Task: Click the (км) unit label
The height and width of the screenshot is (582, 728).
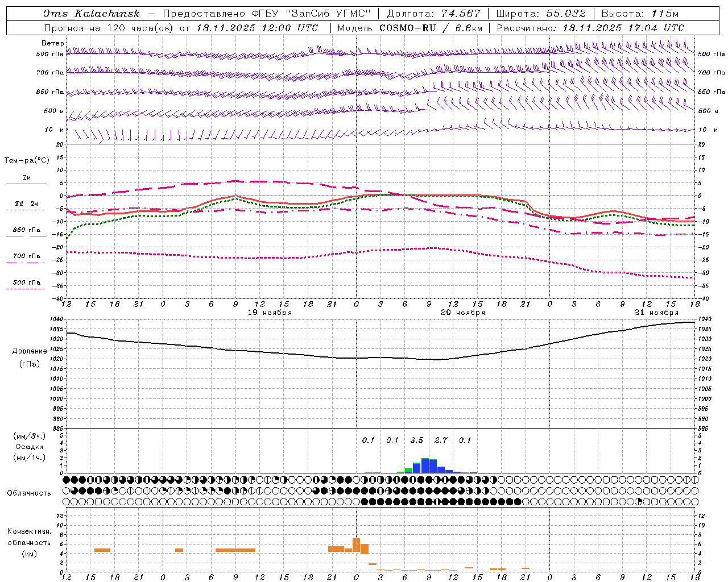Action: 30,554
